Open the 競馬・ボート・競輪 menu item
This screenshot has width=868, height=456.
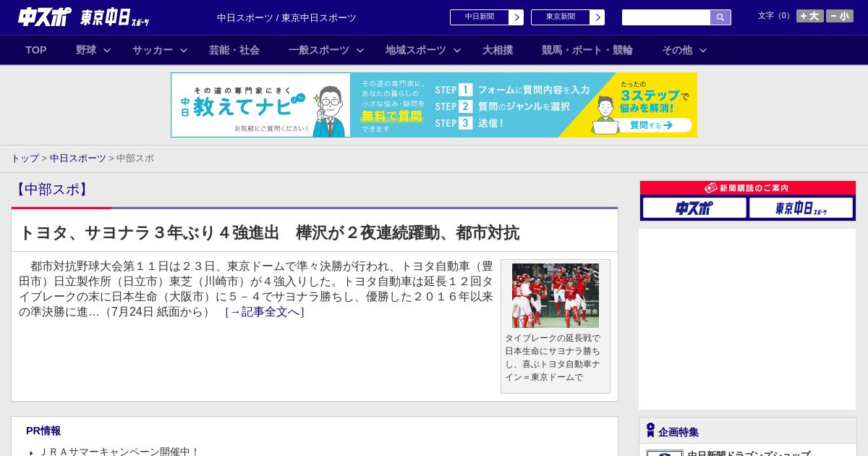[587, 50]
